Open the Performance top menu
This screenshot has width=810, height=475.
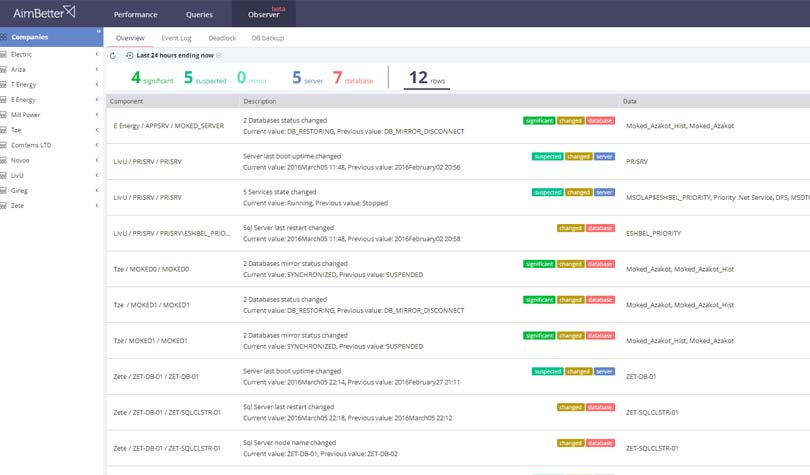pyautogui.click(x=135, y=14)
